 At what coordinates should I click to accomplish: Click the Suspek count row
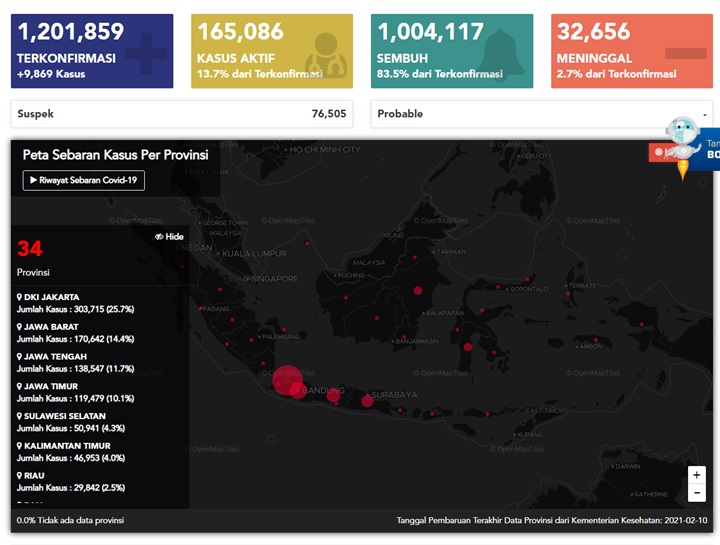pos(182,114)
